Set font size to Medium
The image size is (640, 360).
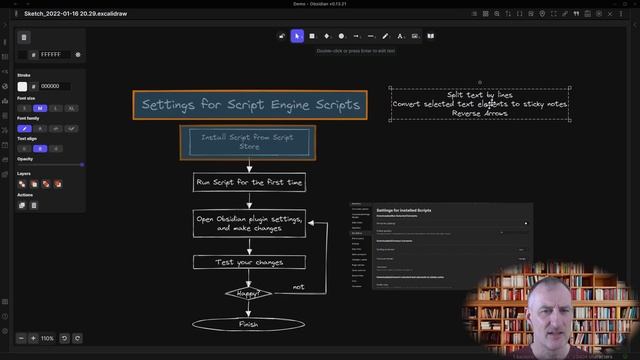pos(40,108)
